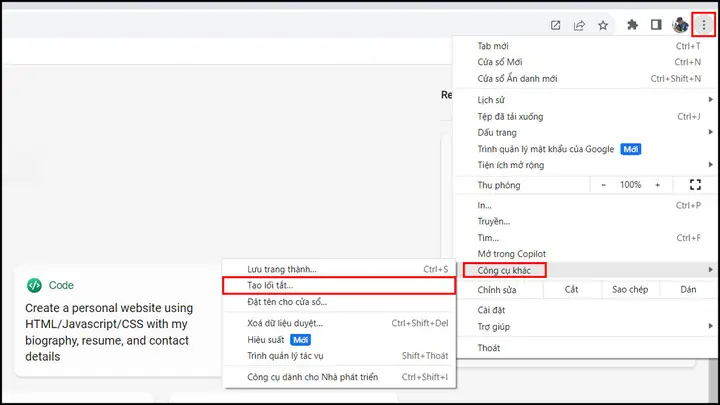Select Lưu trang thành... in submenu
This screenshot has width=720, height=405.
339,269
